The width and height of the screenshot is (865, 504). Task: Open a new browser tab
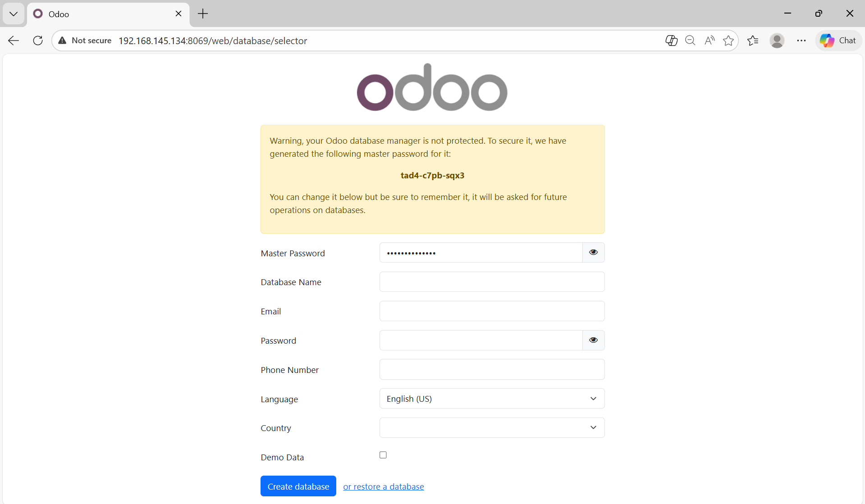click(203, 14)
